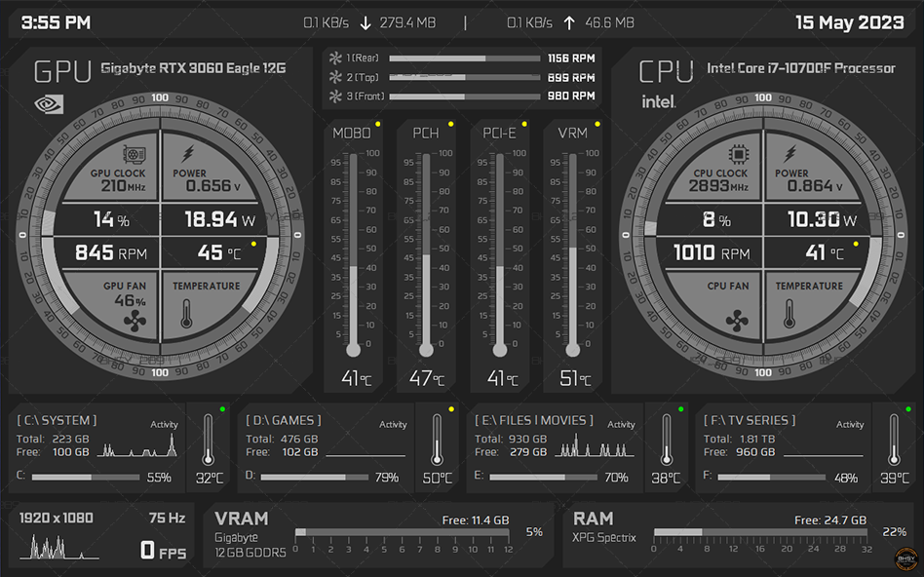
Task: Click the fan icon below GPU FAN 46%
Action: tap(135, 322)
